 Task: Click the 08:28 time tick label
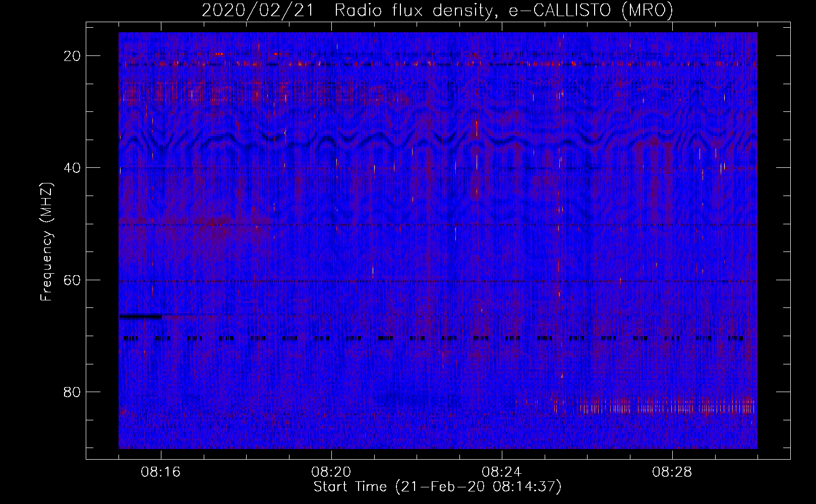tap(672, 472)
